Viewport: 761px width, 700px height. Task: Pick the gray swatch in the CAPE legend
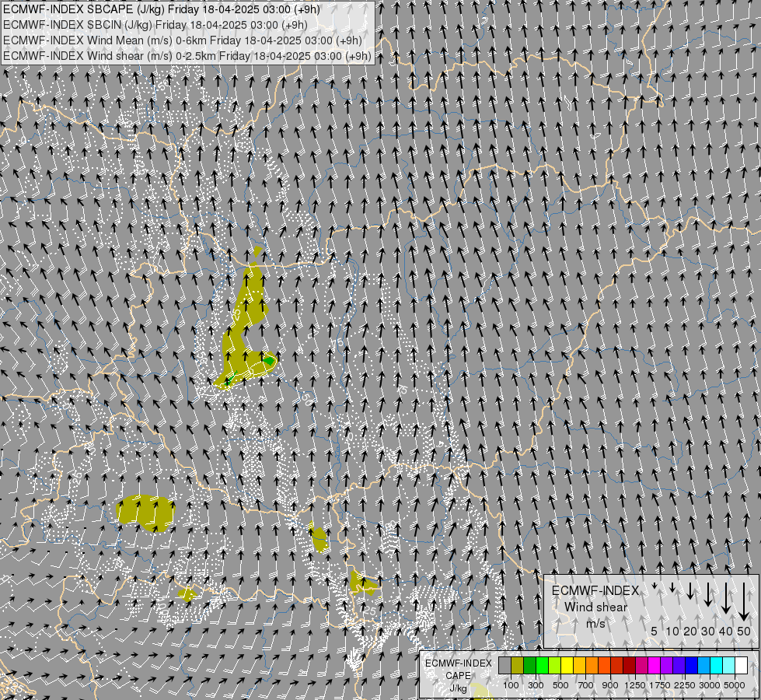504,666
